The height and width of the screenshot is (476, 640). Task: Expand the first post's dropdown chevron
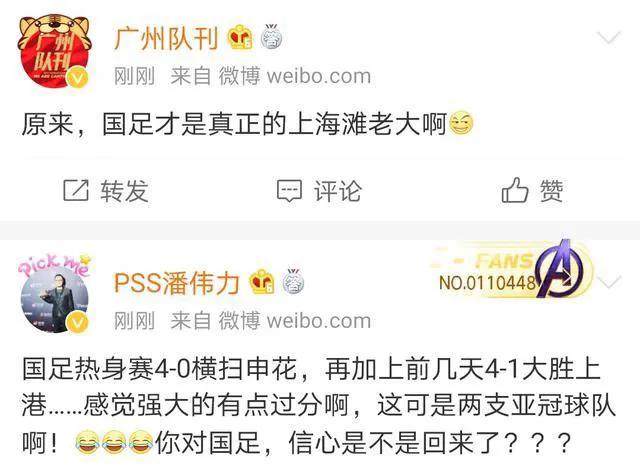[x=609, y=38]
